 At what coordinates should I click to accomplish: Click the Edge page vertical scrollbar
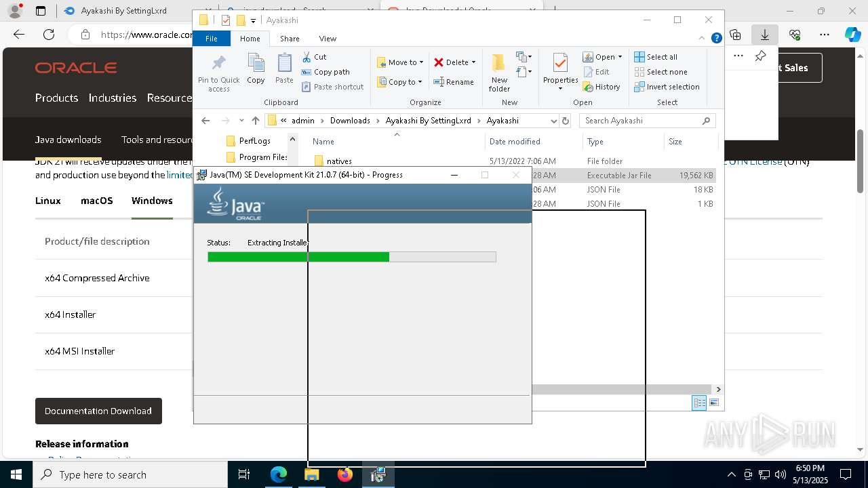coord(861,161)
